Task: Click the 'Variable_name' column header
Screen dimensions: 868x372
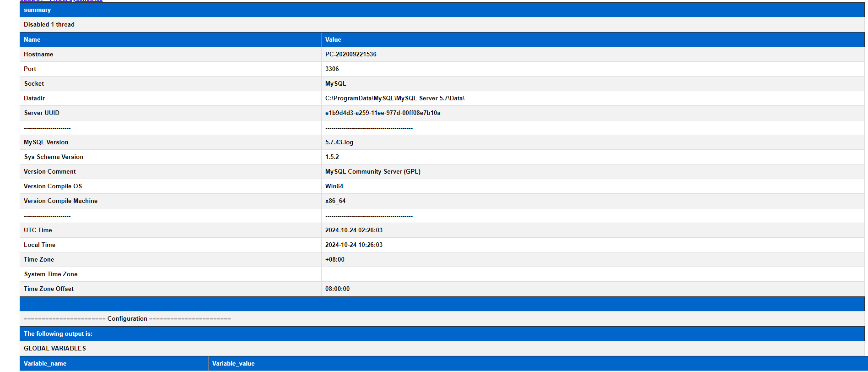Action: (114, 364)
